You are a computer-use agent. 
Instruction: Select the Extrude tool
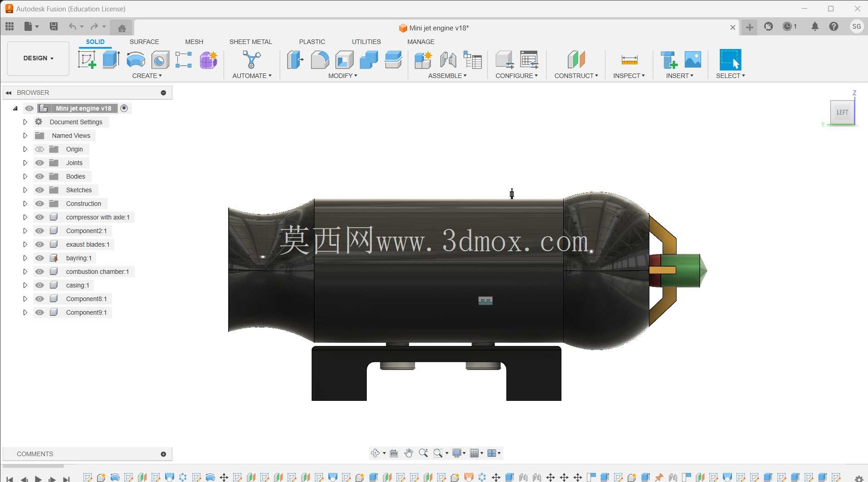(111, 60)
